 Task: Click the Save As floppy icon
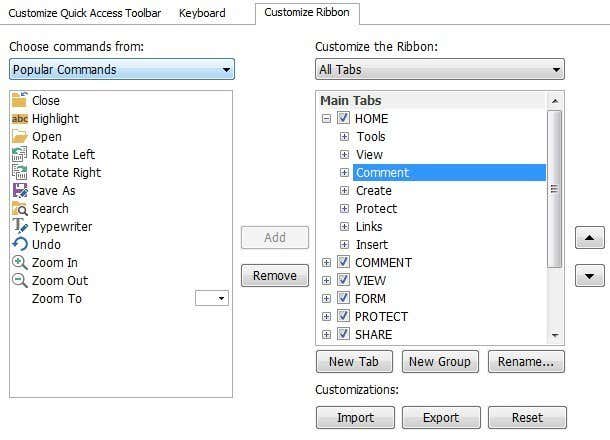[19, 190]
